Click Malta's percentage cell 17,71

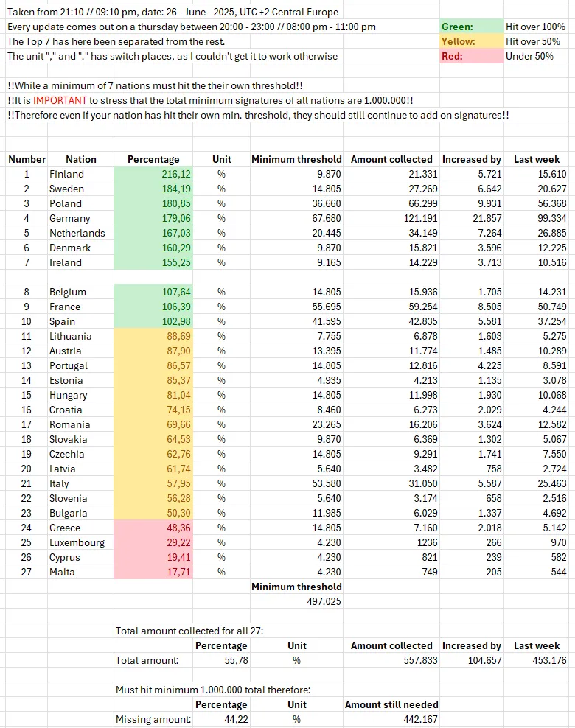tap(153, 572)
